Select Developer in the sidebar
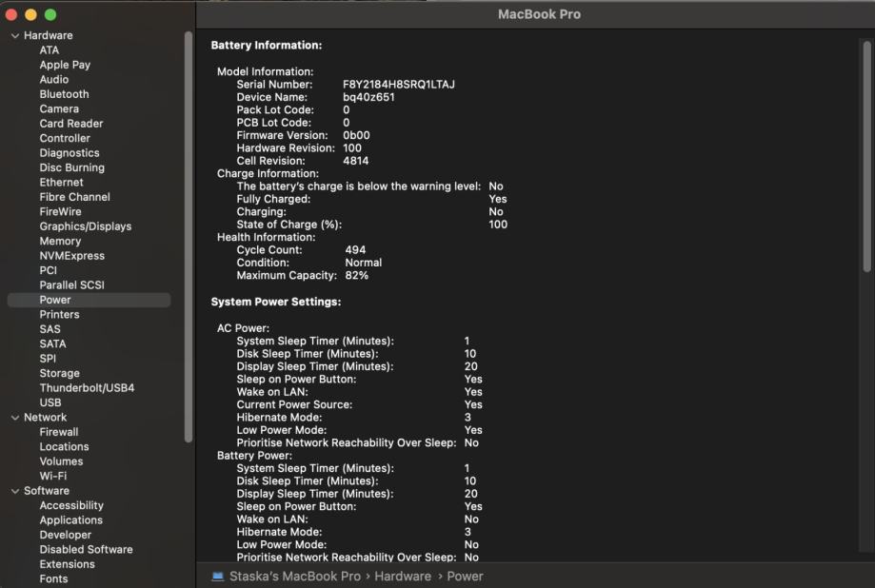The image size is (875, 588). click(x=66, y=535)
